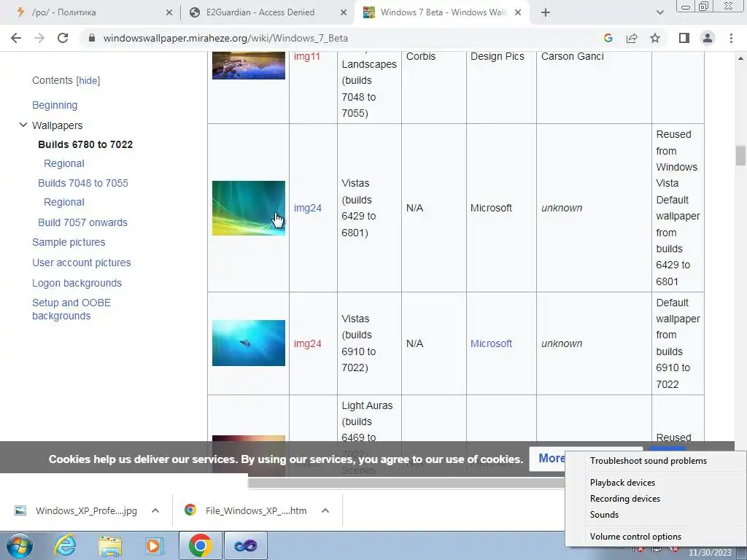747x560 pixels.
Task: Open the landscape thumbnail in img11 row
Action: pos(249,65)
